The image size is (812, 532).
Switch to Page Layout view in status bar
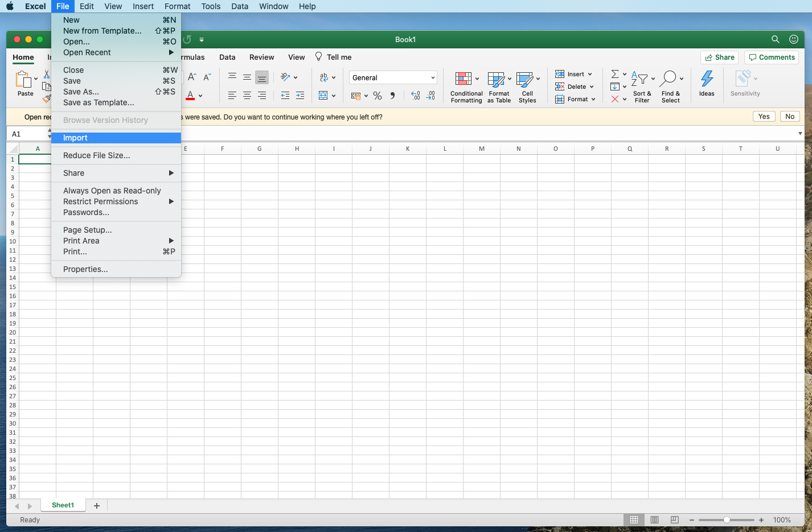[654, 520]
